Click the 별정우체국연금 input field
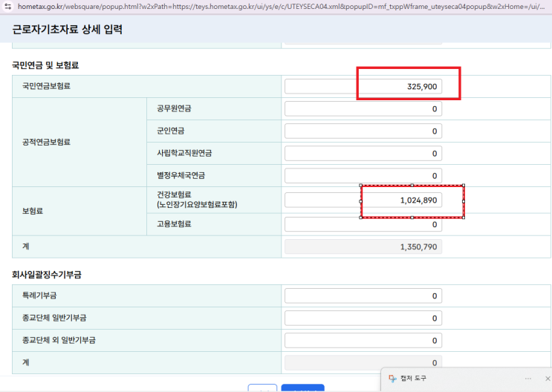 363,176
